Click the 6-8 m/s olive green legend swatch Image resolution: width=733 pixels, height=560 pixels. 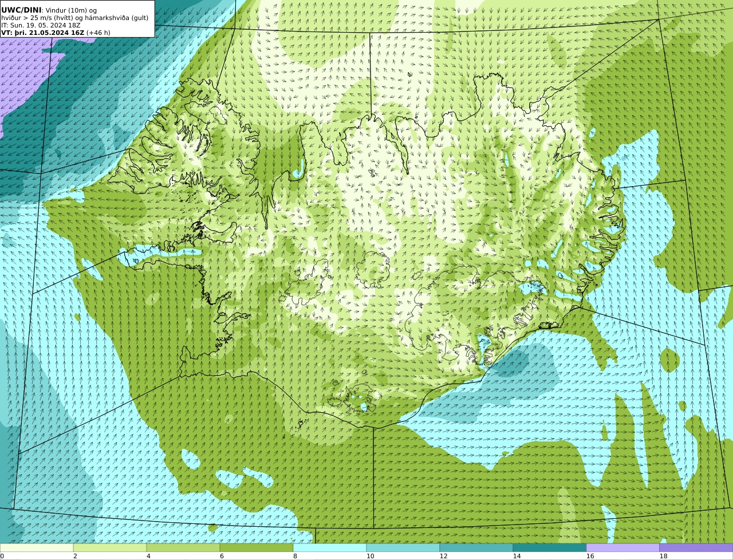click(257, 547)
